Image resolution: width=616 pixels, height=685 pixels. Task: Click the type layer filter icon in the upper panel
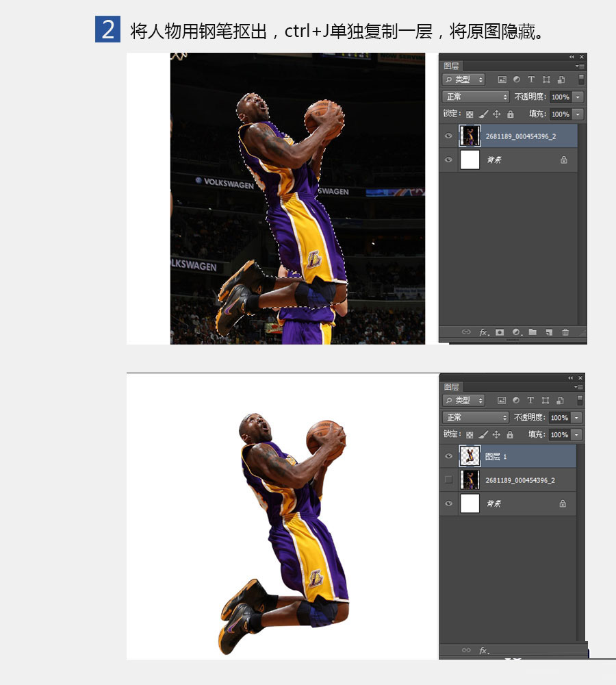[x=531, y=79]
